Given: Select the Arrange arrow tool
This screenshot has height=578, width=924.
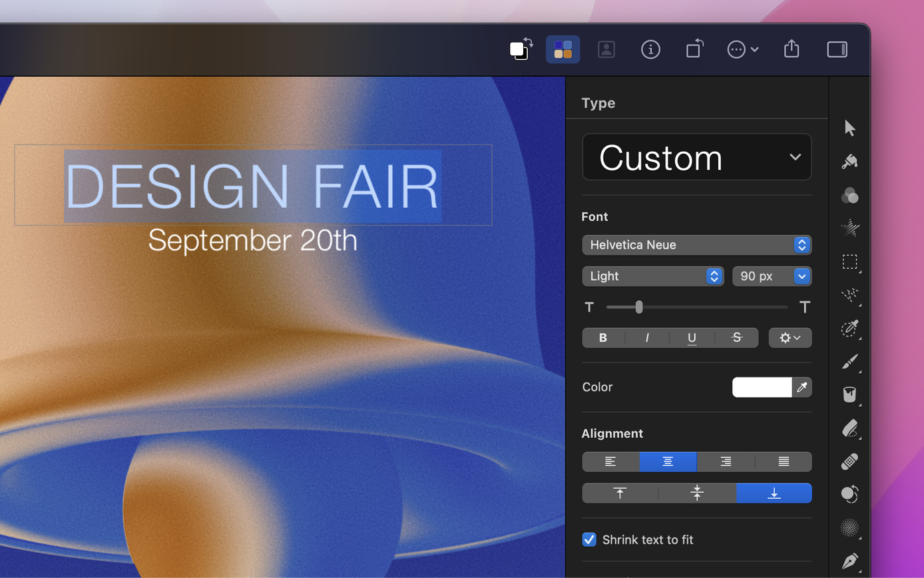Looking at the screenshot, I should [849, 128].
